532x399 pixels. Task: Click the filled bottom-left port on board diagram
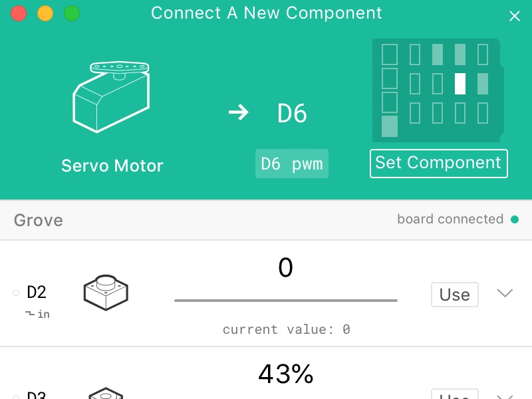coord(390,126)
